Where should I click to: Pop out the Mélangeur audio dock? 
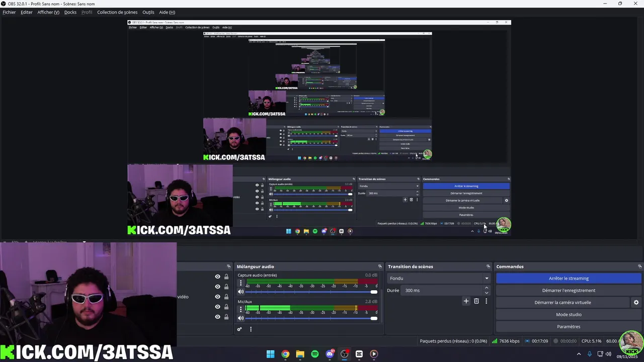pyautogui.click(x=380, y=266)
